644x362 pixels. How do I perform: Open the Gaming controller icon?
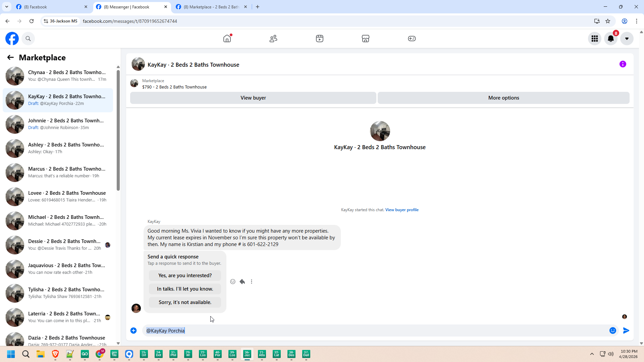tap(412, 39)
